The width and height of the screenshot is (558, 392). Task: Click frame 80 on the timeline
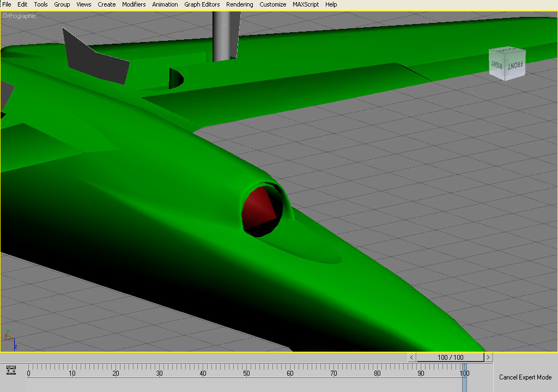(377, 373)
